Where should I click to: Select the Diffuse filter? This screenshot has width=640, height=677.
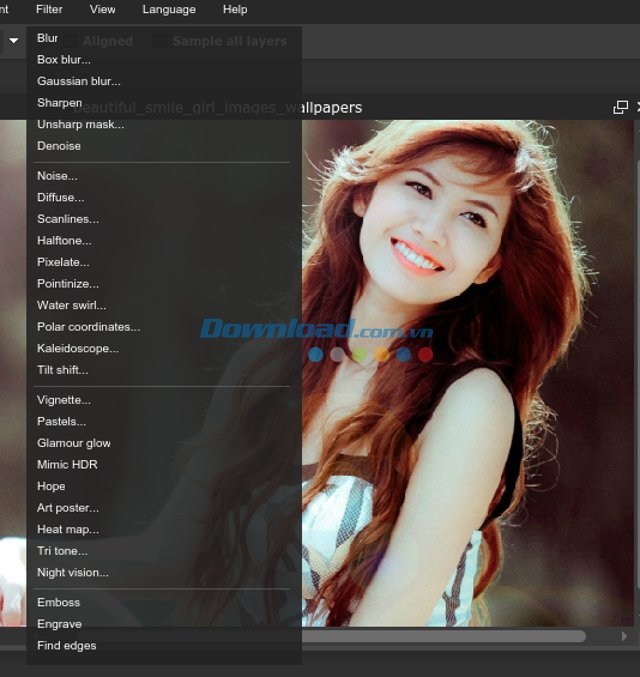tap(61, 197)
